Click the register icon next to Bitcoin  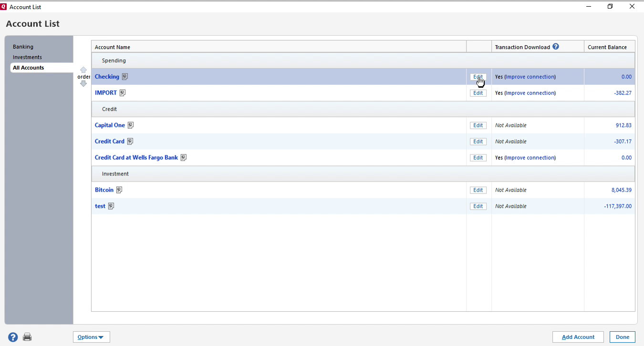click(119, 190)
